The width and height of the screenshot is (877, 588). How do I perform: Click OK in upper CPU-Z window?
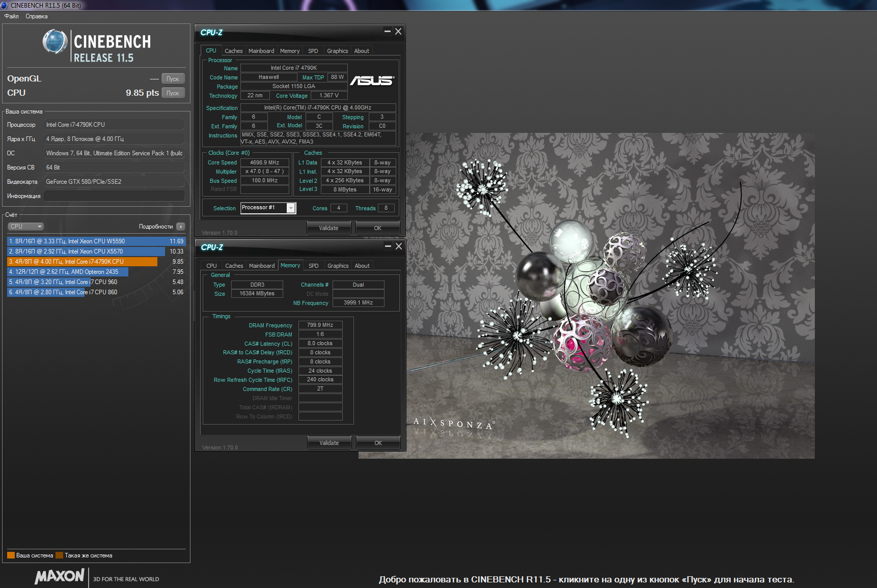pyautogui.click(x=378, y=228)
